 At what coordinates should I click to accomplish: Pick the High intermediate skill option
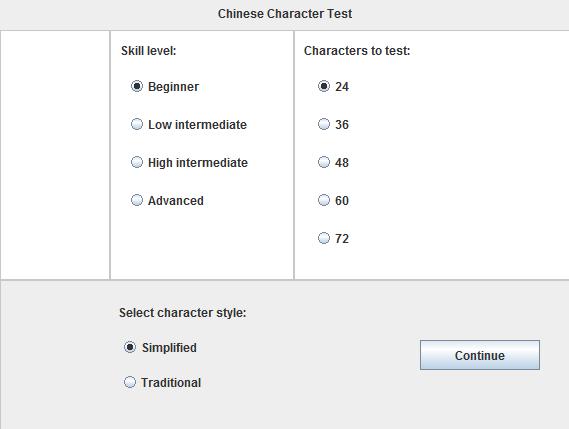click(137, 162)
